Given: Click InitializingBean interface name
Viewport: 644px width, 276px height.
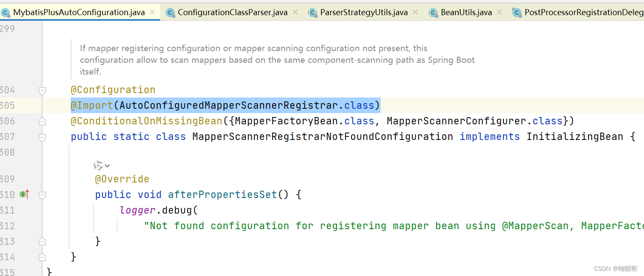Looking at the screenshot, I should tap(575, 136).
